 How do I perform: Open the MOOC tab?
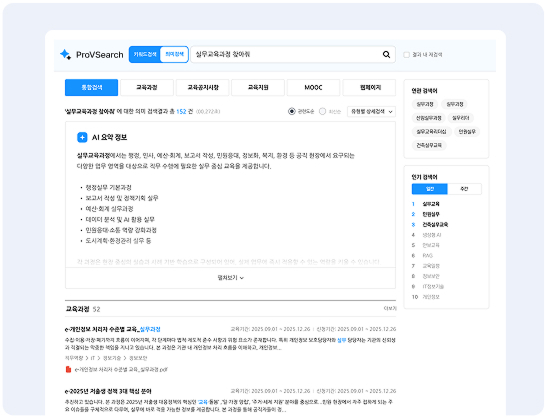[313, 87]
